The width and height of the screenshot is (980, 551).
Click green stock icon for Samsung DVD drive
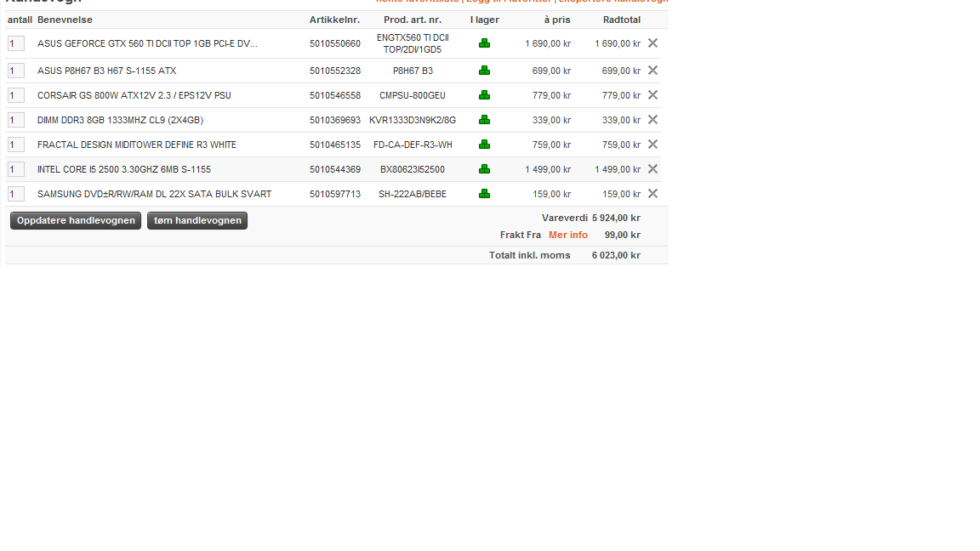point(484,194)
